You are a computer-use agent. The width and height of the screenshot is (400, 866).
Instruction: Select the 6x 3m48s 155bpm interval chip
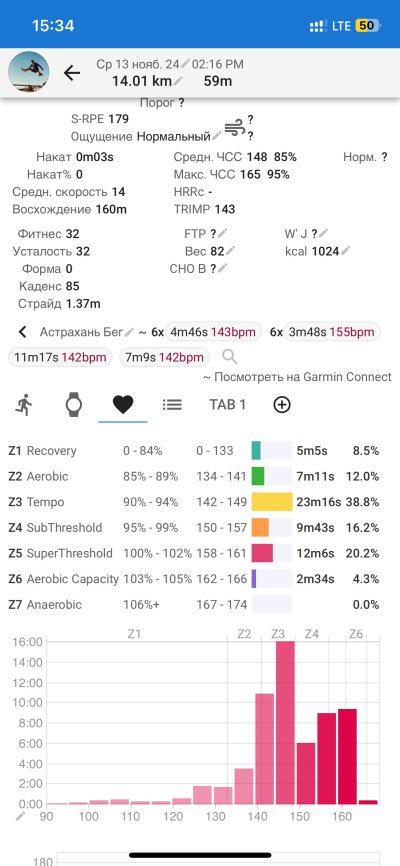coord(331,332)
